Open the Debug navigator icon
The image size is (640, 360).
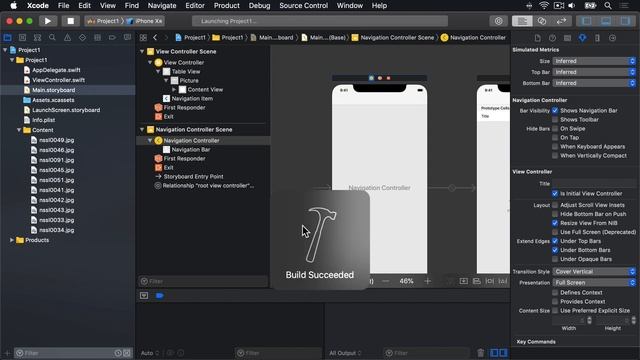point(97,38)
